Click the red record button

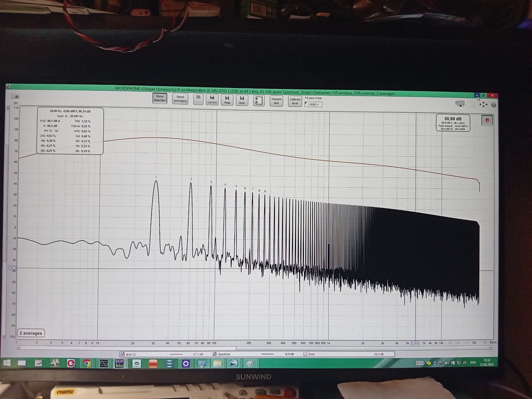click(x=487, y=120)
